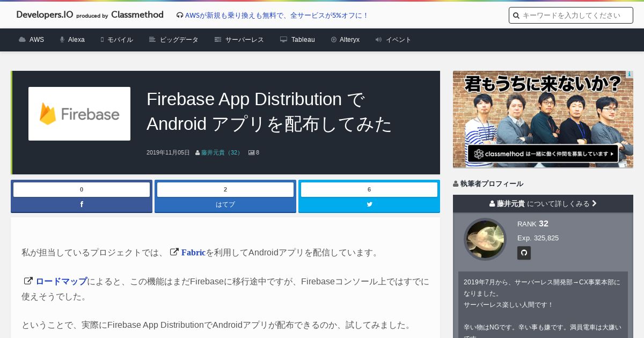Click the headset icon before the AWS announcement
The height and width of the screenshot is (338, 644).
pyautogui.click(x=180, y=16)
